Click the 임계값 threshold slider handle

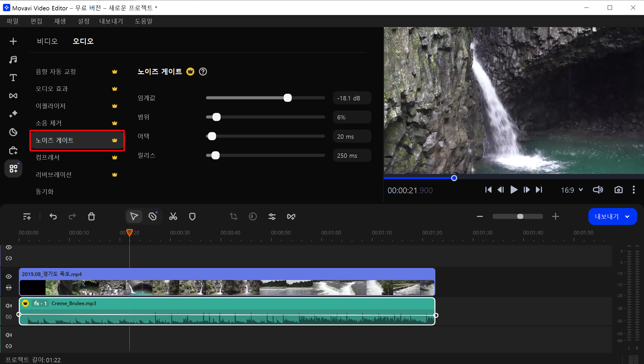pyautogui.click(x=287, y=98)
